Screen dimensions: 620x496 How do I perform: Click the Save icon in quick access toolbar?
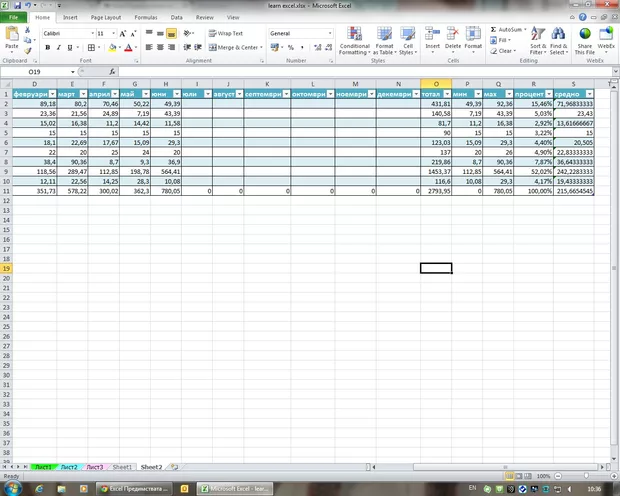(x=17, y=5)
